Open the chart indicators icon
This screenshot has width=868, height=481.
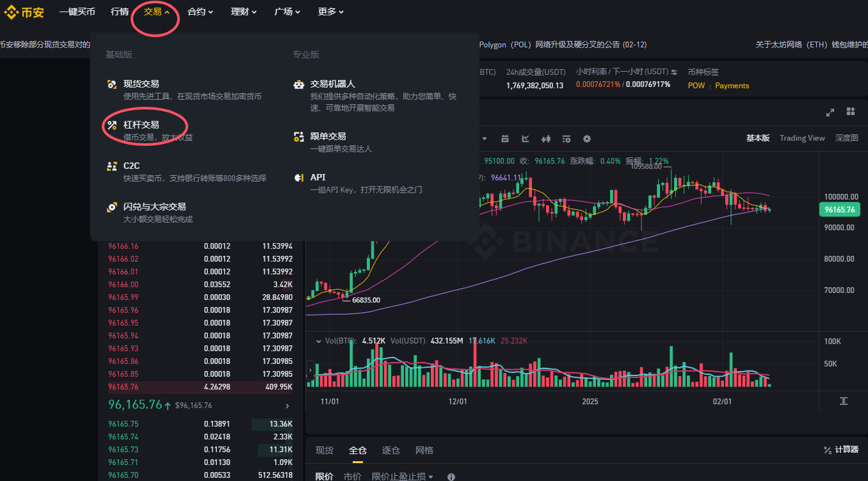(x=526, y=139)
